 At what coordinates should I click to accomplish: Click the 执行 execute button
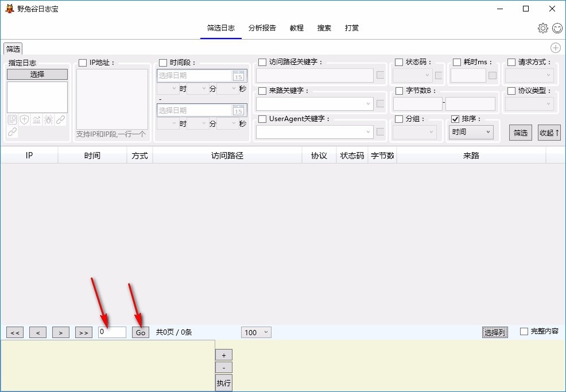pos(224,383)
